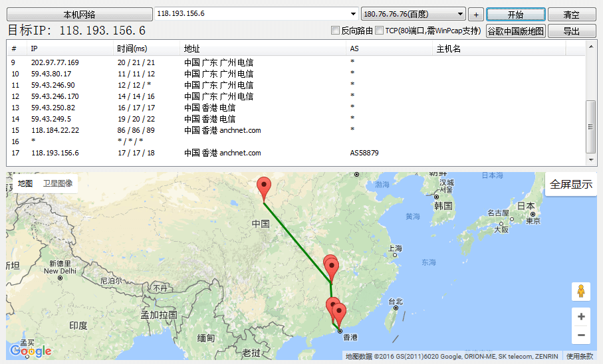Image resolution: width=603 pixels, height=364 pixels.
Task: Zoom in the map with plus icon
Action: tap(581, 317)
